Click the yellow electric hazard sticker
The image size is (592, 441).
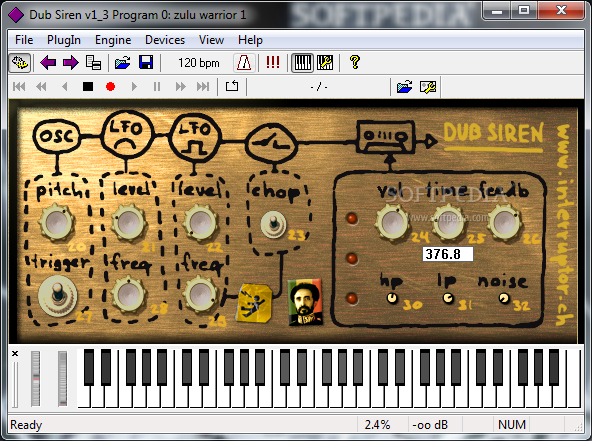coord(254,303)
